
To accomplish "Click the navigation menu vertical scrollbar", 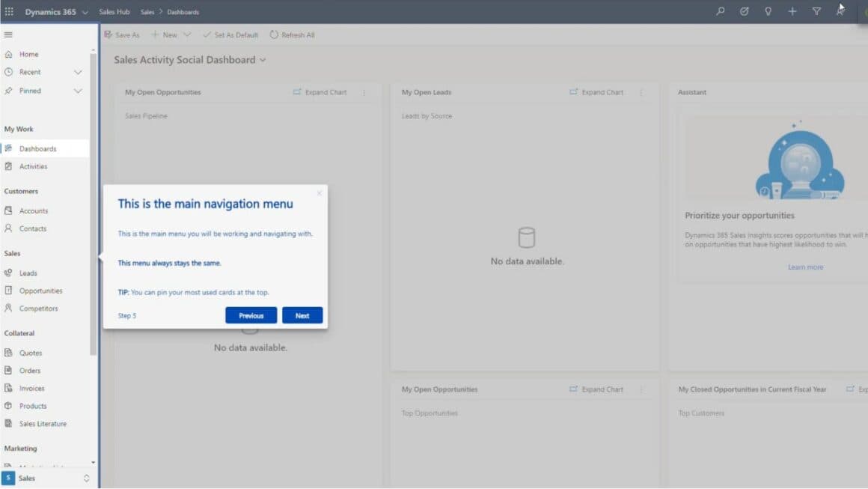I will [x=93, y=204].
